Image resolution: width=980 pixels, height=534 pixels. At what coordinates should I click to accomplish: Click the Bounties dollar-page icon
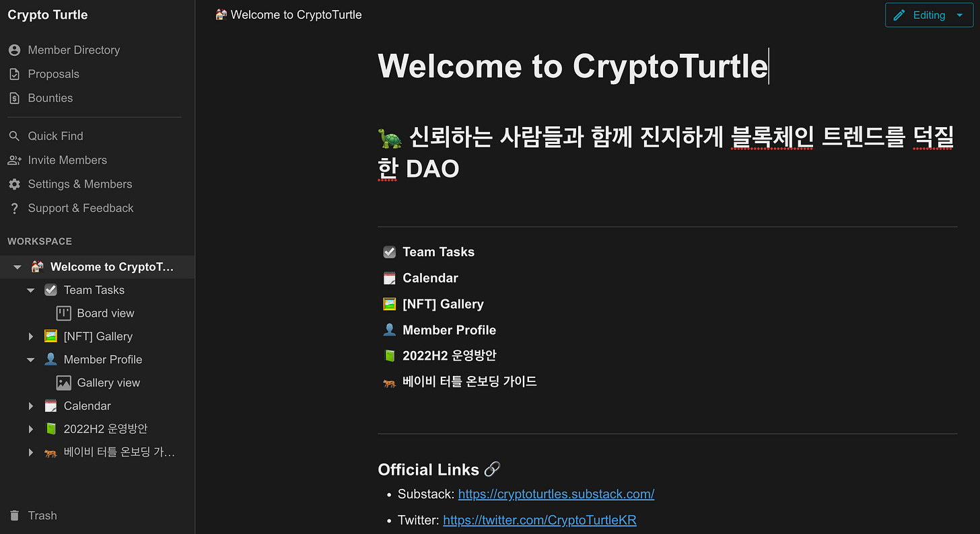[x=14, y=98]
